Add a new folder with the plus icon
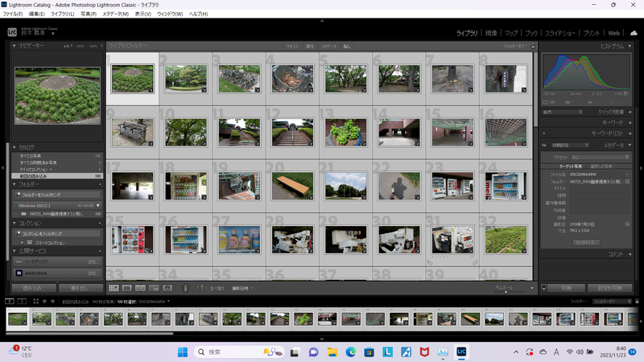 coord(100,185)
